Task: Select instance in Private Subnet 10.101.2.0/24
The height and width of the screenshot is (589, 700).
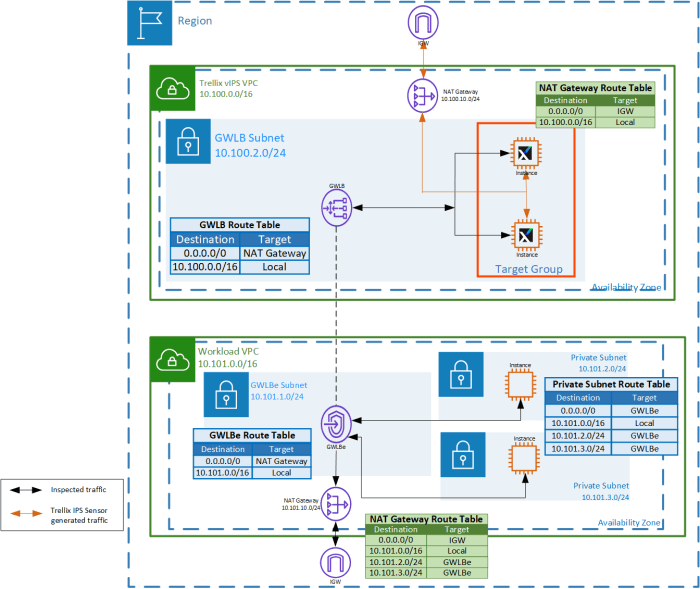Action: (x=520, y=385)
